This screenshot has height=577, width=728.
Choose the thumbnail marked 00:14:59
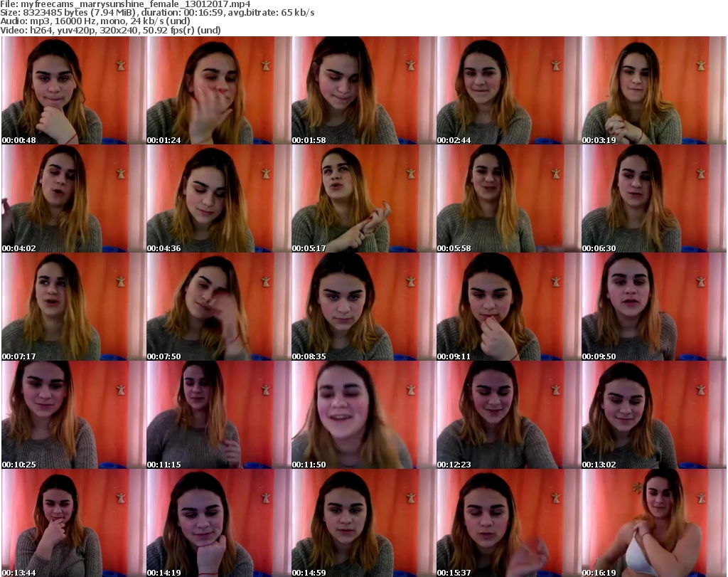364,523
